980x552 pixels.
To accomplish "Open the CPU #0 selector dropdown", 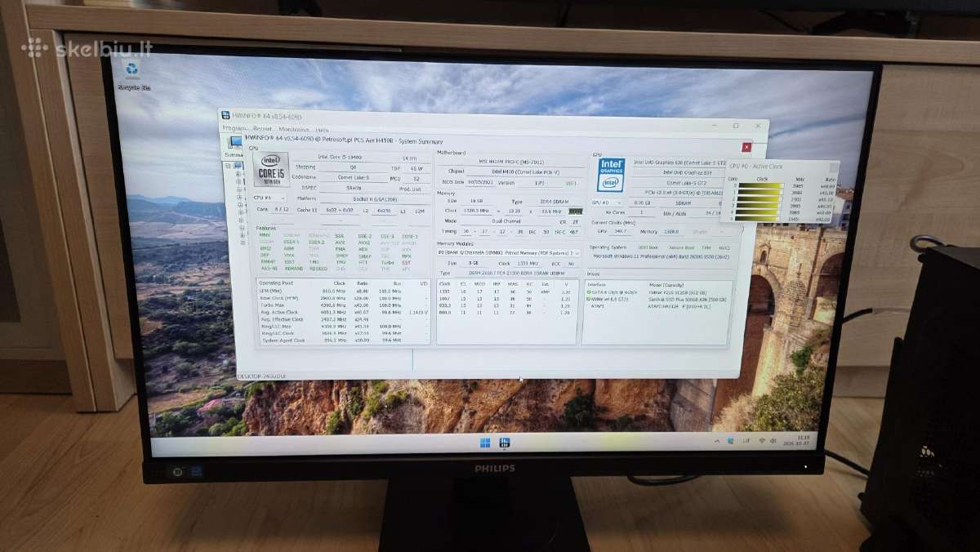I will (x=269, y=198).
